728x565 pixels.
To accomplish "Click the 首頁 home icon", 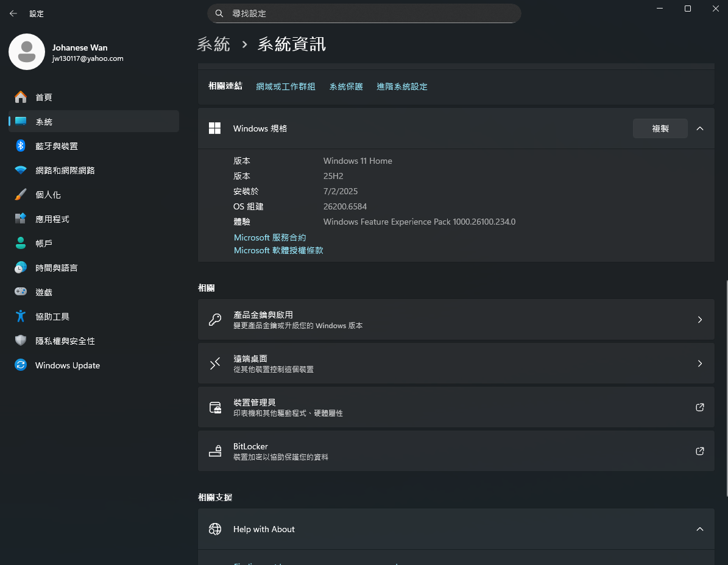I will coord(21,97).
